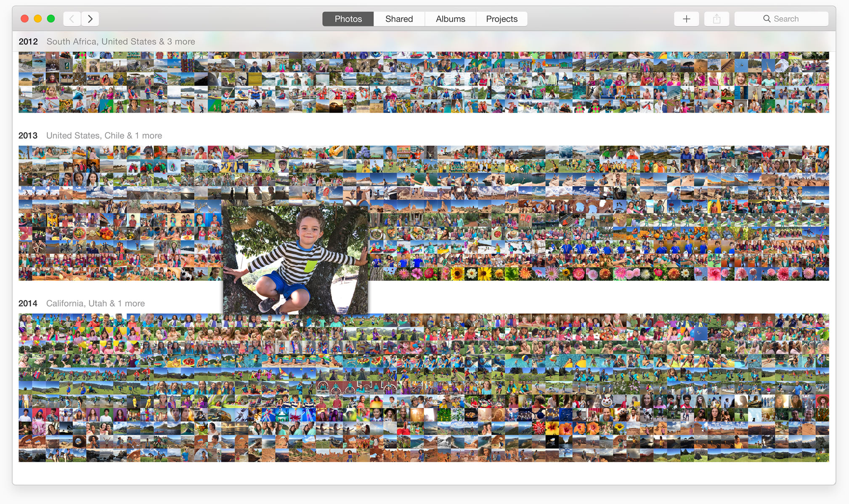Open the Shared tab
The height and width of the screenshot is (504, 849).
399,19
